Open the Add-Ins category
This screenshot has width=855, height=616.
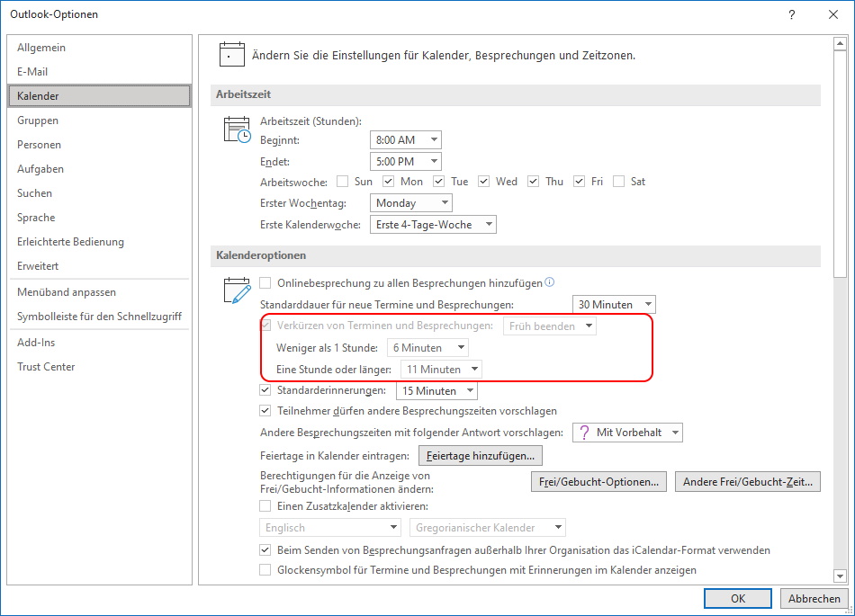[x=99, y=342]
